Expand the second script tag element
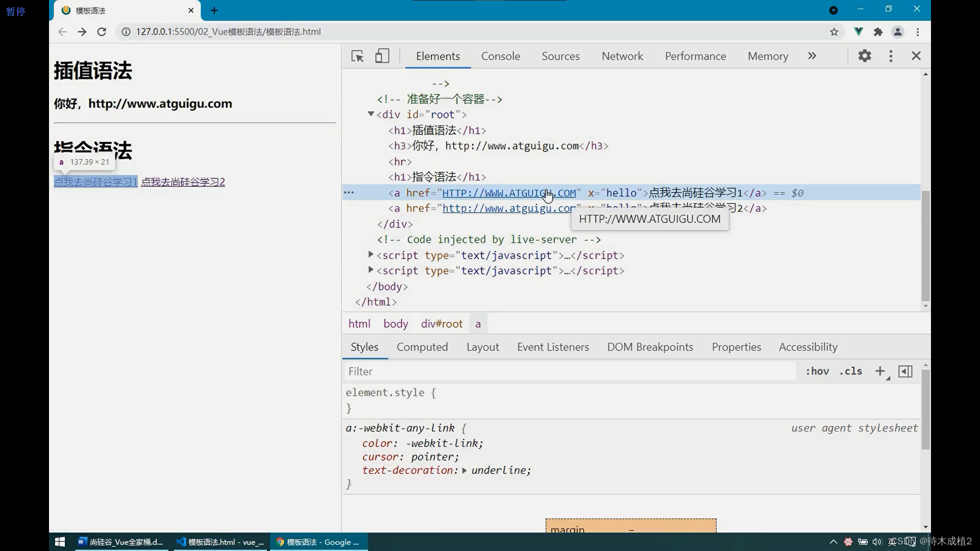The image size is (980, 551). click(x=371, y=270)
